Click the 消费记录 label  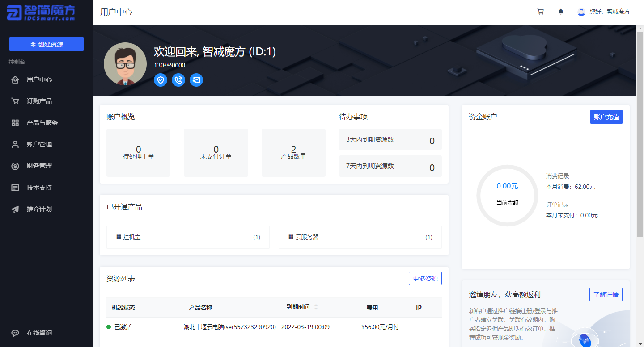click(x=558, y=176)
